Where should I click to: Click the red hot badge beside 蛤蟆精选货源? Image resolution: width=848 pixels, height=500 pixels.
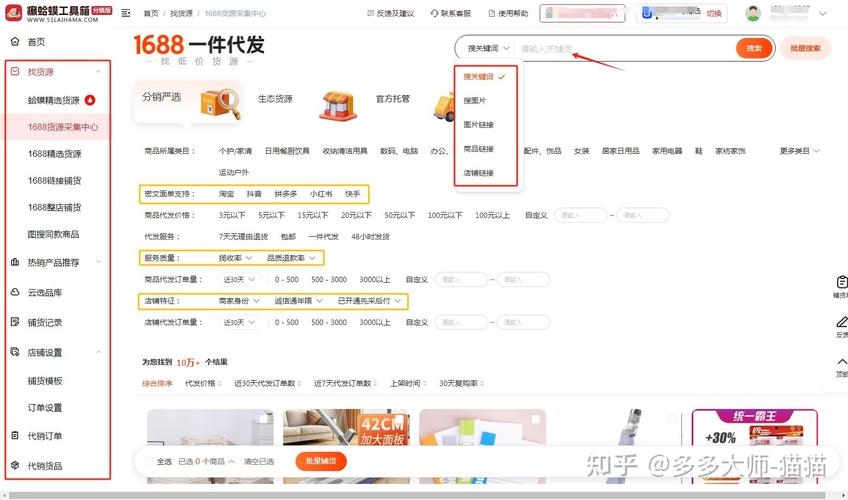(x=90, y=99)
